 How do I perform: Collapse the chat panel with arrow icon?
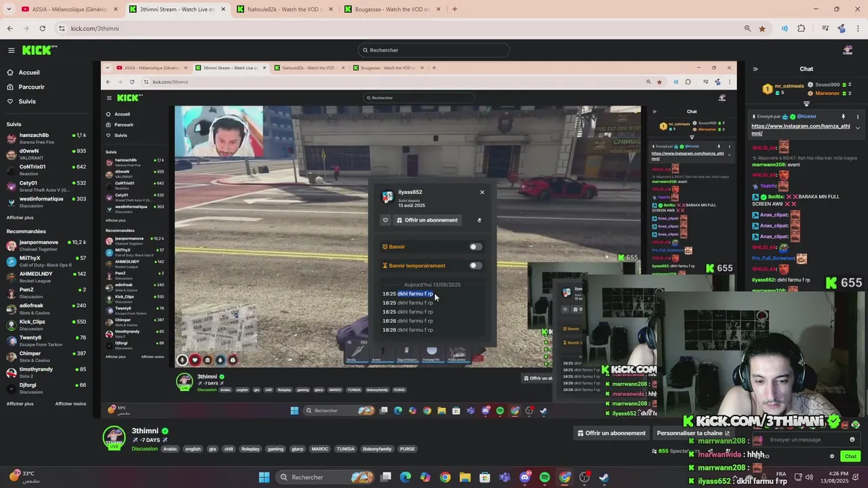[755, 68]
